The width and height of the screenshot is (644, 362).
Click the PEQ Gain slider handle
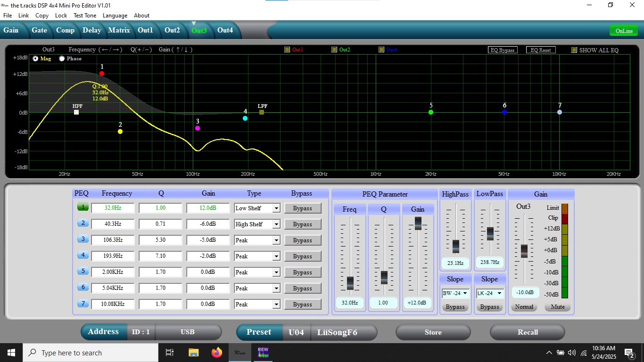click(x=418, y=223)
